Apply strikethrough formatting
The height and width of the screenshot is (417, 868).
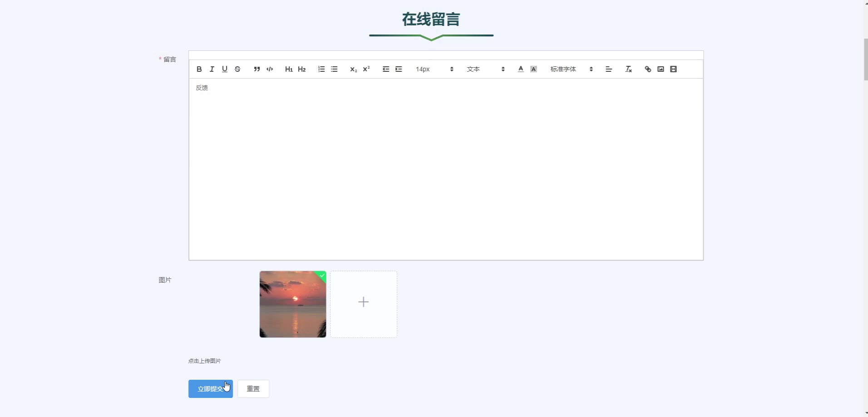tap(237, 69)
